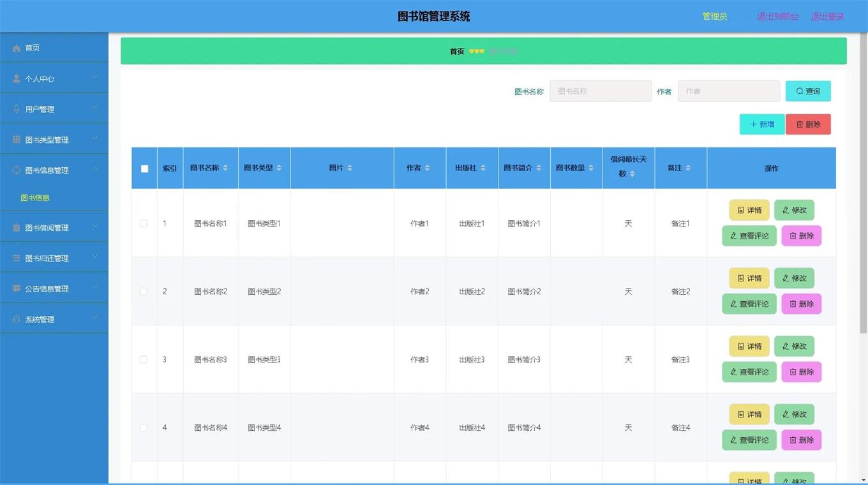Expand the 系统管理 menu chevron

click(95, 318)
